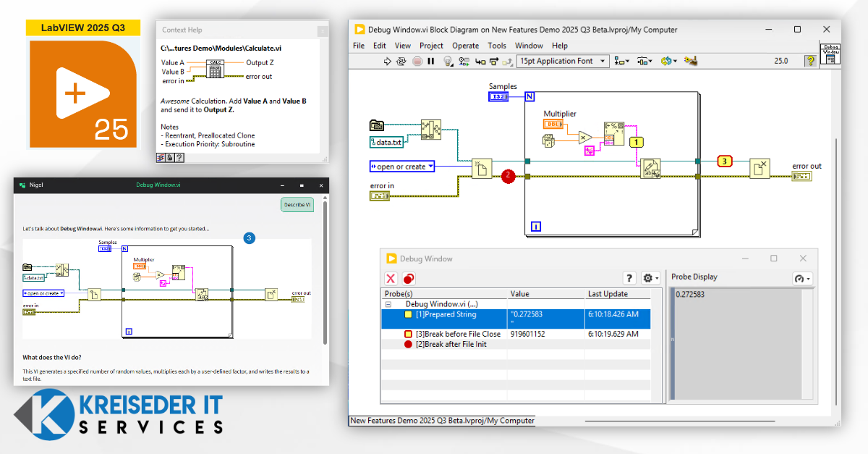Toggle Show Optional Terminals in Context Help
The height and width of the screenshot is (454, 868).
point(162,156)
